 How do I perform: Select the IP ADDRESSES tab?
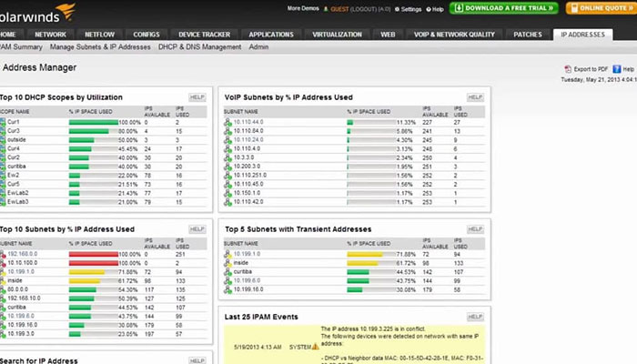[583, 35]
